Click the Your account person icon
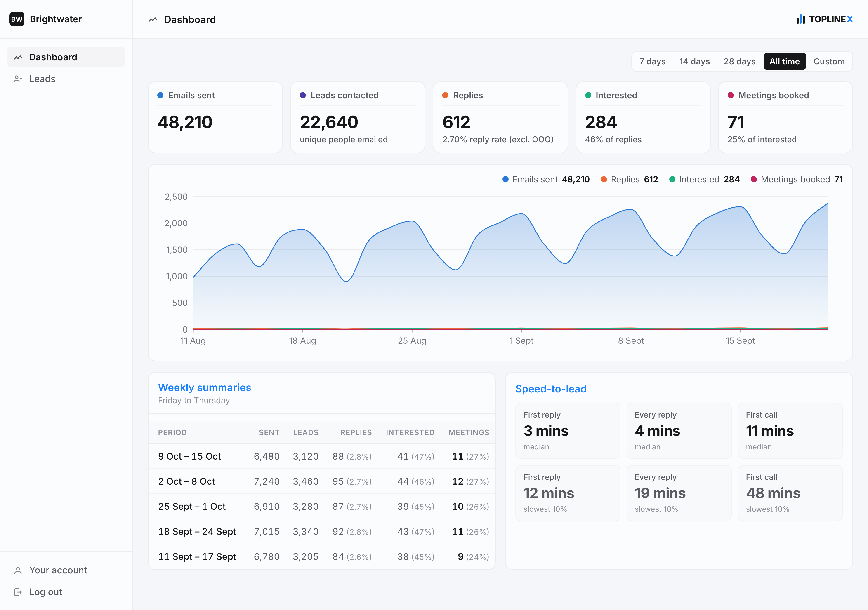868x610 pixels. click(x=18, y=570)
